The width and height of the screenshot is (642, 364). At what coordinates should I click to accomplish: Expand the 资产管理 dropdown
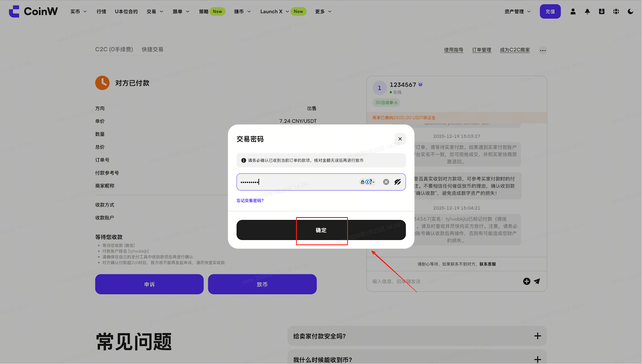click(x=517, y=12)
